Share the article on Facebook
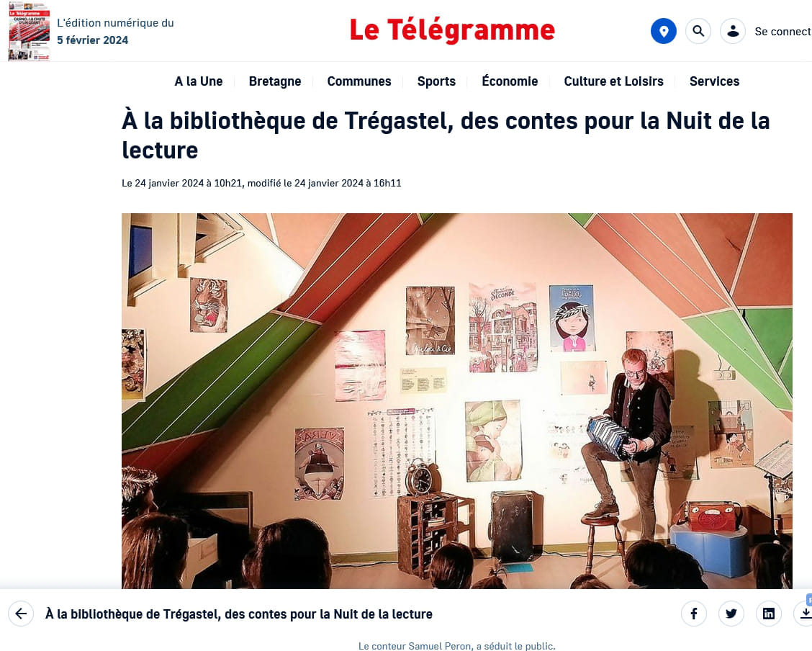812x651 pixels. [x=694, y=614]
